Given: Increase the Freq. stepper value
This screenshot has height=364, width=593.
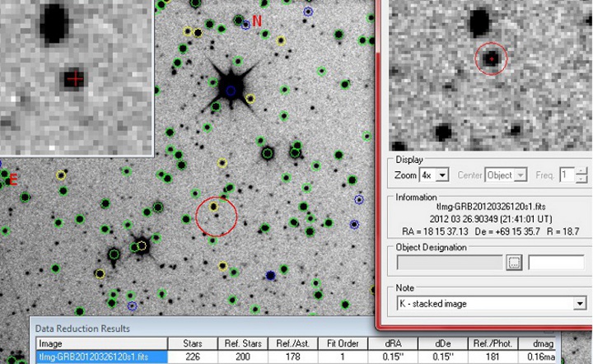Looking at the screenshot, I should tap(581, 172).
